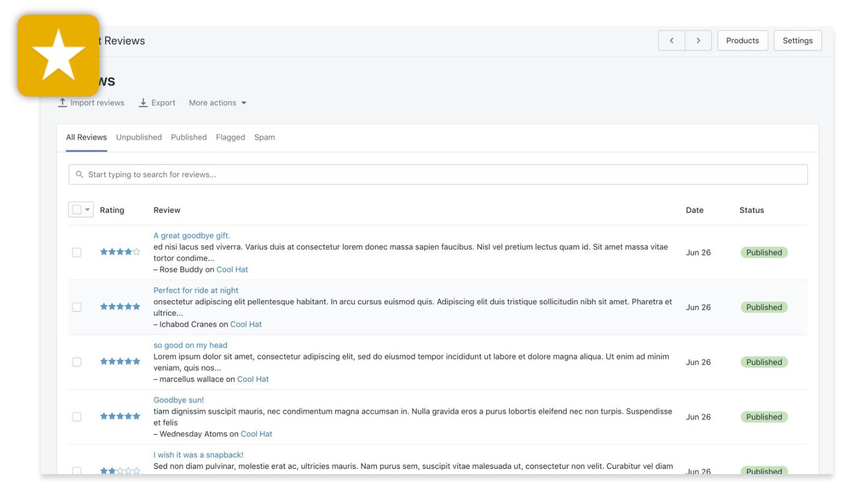Screen dimensions: 868x492
Task: Open the Goodbye sun! review title
Action: [x=179, y=400]
